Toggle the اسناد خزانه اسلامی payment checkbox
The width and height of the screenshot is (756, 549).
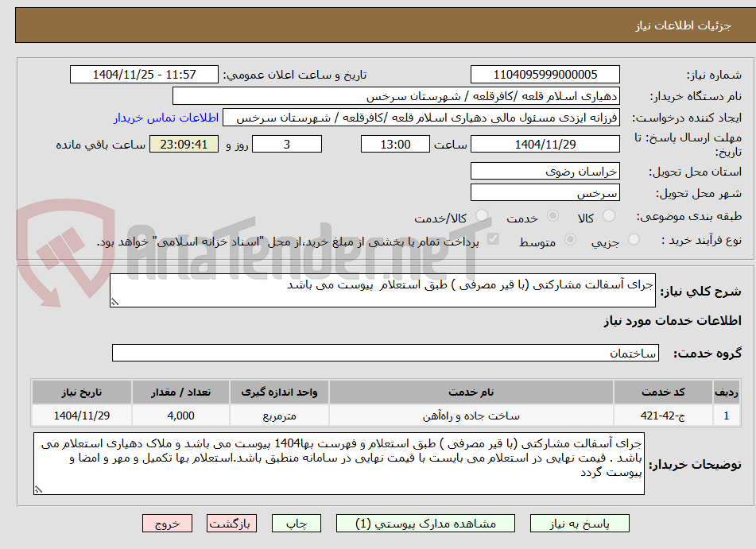tap(493, 239)
